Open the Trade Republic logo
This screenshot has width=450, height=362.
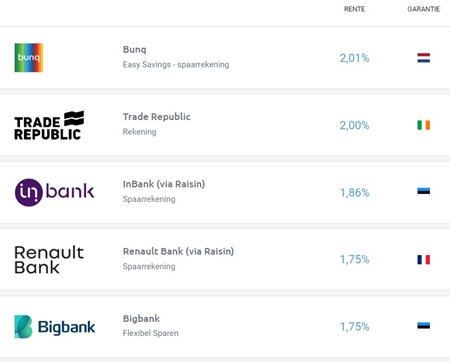click(49, 125)
